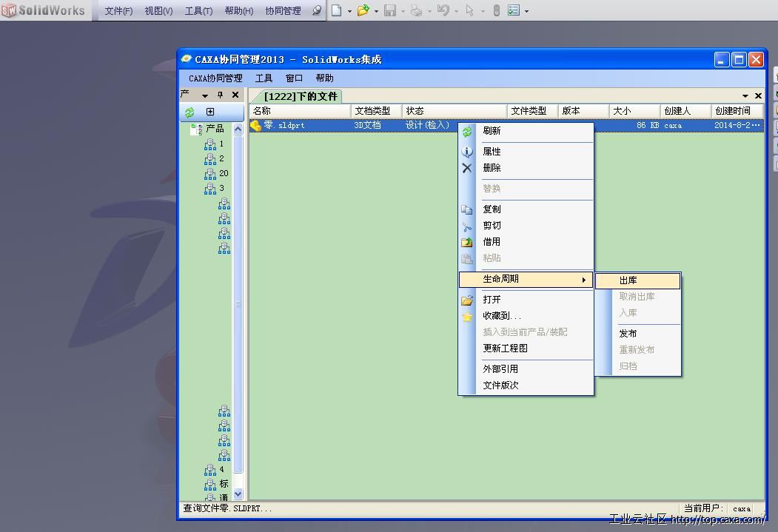Open the product panel dropdown arrow
Image resolution: width=778 pixels, height=532 pixels.
205,95
